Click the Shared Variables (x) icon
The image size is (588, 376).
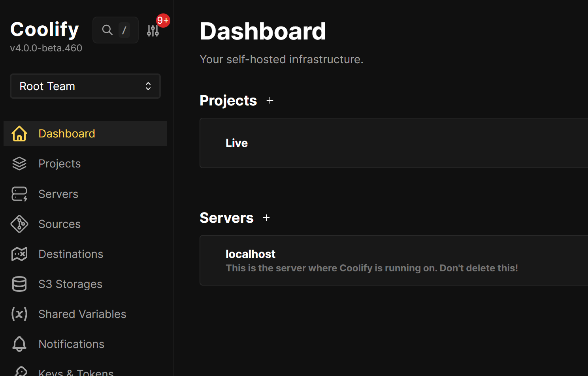pos(19,314)
